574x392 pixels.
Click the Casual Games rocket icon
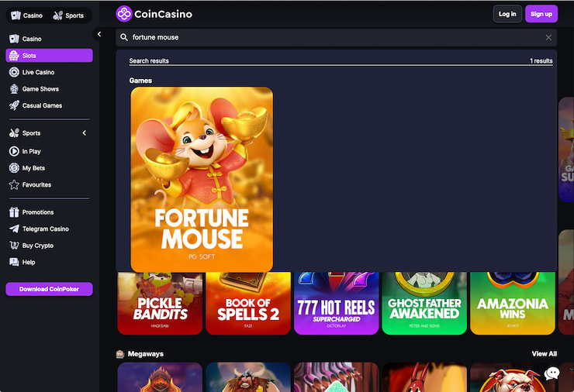14,105
